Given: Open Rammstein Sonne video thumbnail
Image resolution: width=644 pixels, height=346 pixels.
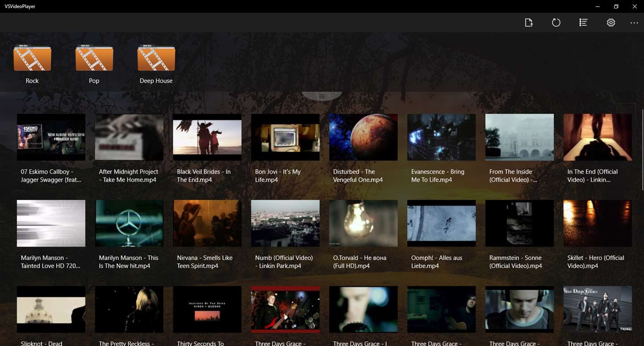Looking at the screenshot, I should point(520,224).
